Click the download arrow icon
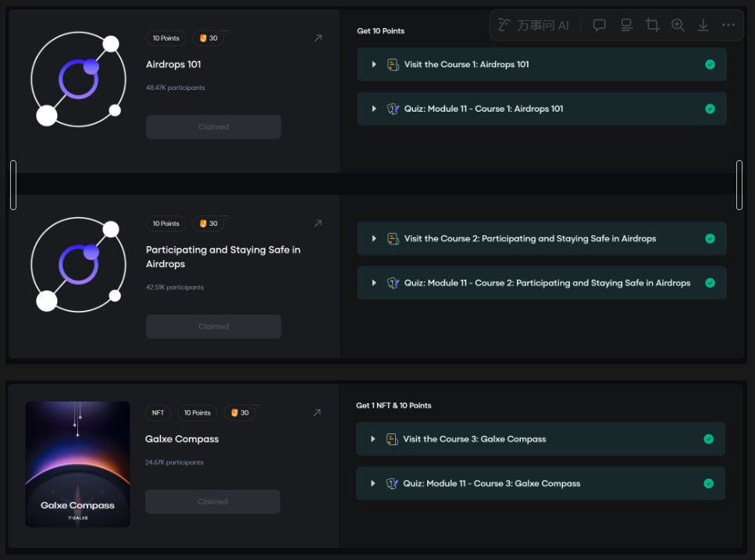755x560 pixels. click(x=703, y=25)
